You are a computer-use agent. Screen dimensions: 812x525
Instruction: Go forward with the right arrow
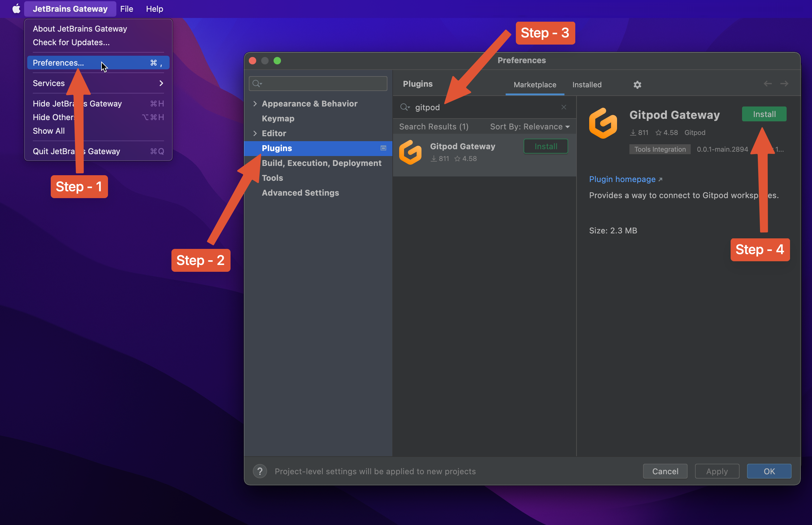[784, 84]
